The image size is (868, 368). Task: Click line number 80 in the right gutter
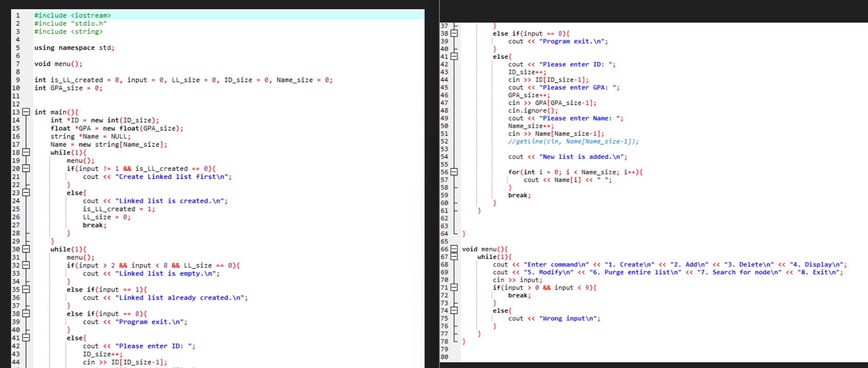(444, 357)
